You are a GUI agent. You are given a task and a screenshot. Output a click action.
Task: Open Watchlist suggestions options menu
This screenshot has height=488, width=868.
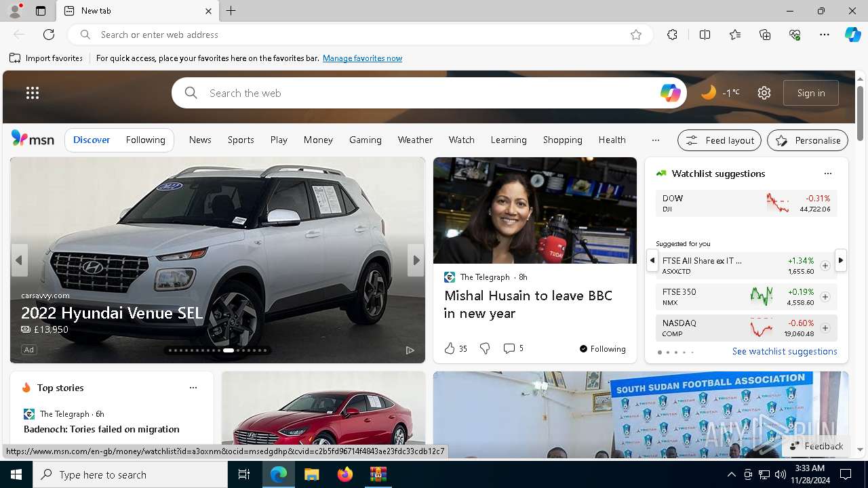(x=828, y=174)
